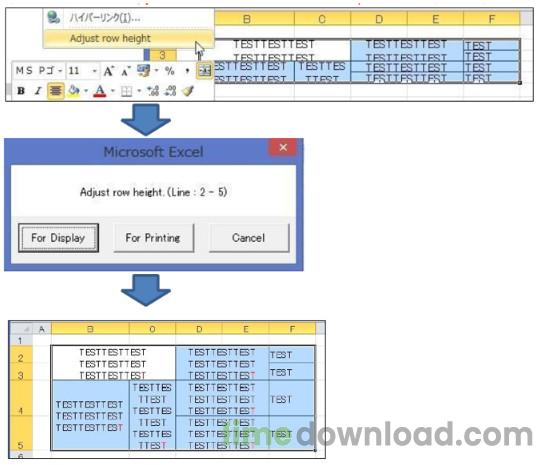Toggle the Merge and Center button
540x465 pixels.
205,71
